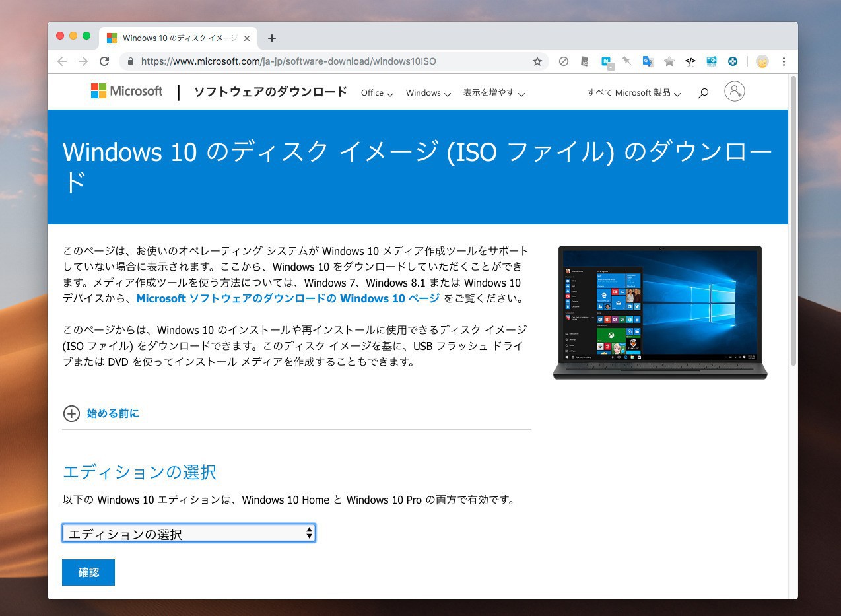Bookmark this page with the star icon
841x616 pixels.
click(537, 61)
